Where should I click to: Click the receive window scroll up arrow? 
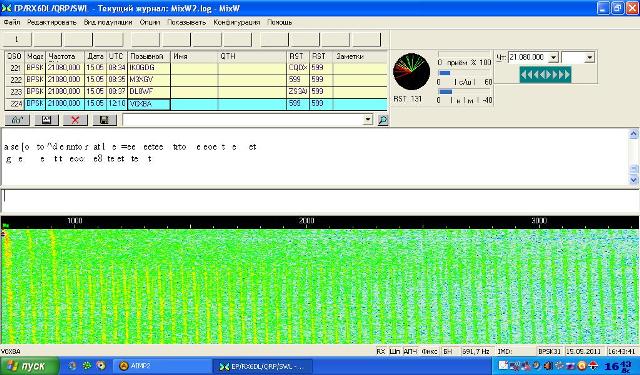(633, 134)
